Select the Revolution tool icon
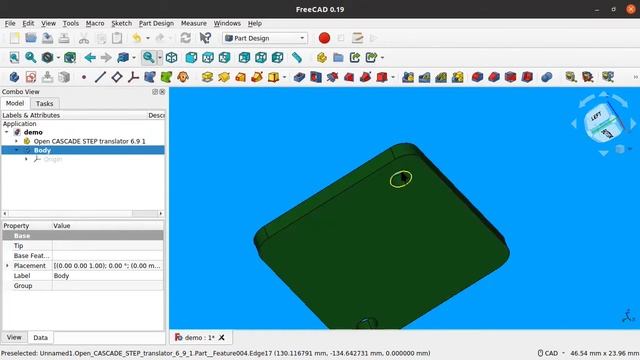640x360 pixels. click(224, 77)
